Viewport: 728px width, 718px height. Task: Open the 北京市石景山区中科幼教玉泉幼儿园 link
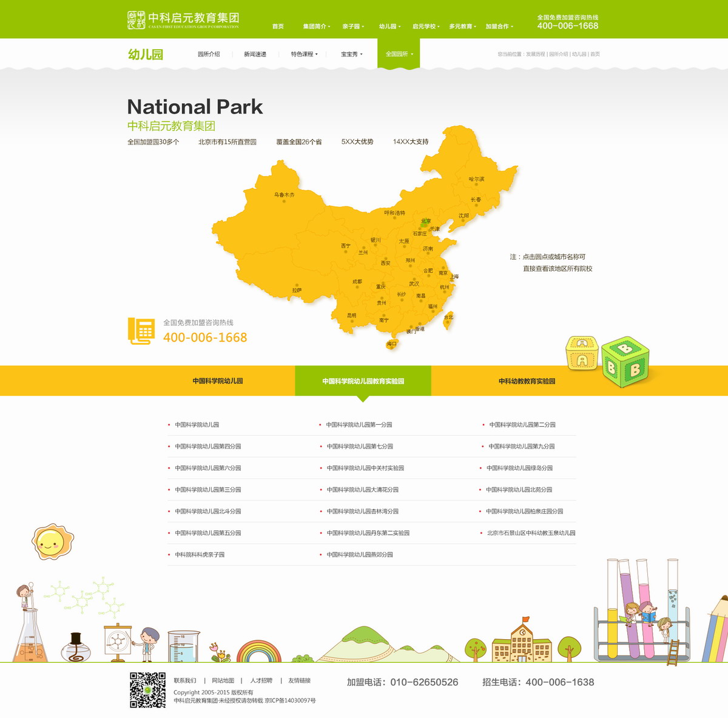tap(531, 533)
